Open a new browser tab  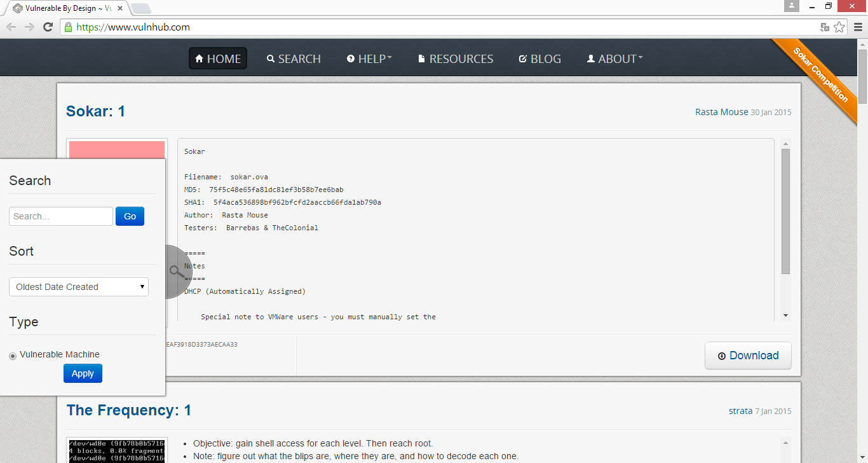(141, 8)
